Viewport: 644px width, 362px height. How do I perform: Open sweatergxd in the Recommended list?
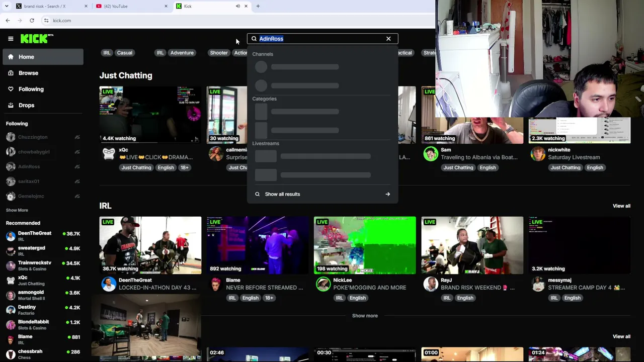coord(43,250)
